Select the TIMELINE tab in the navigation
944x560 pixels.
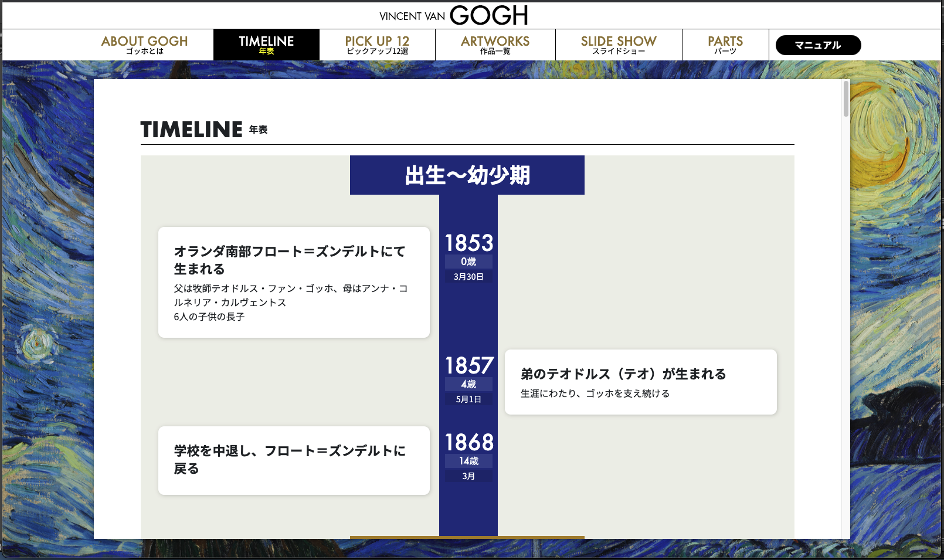pos(266,44)
